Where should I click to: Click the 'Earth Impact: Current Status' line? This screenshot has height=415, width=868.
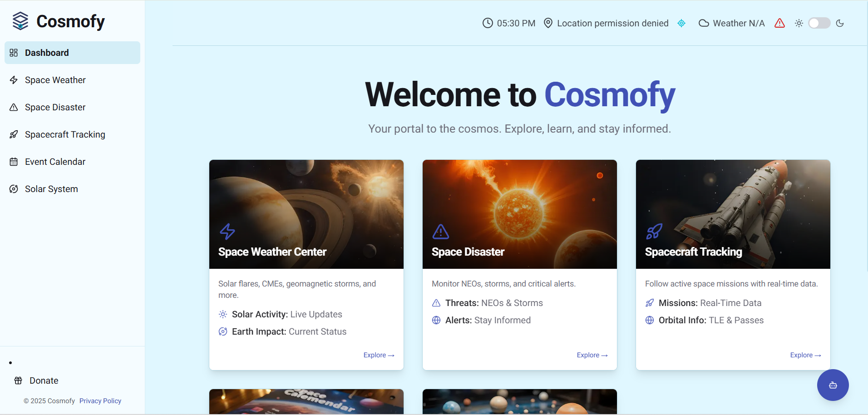[x=289, y=331]
